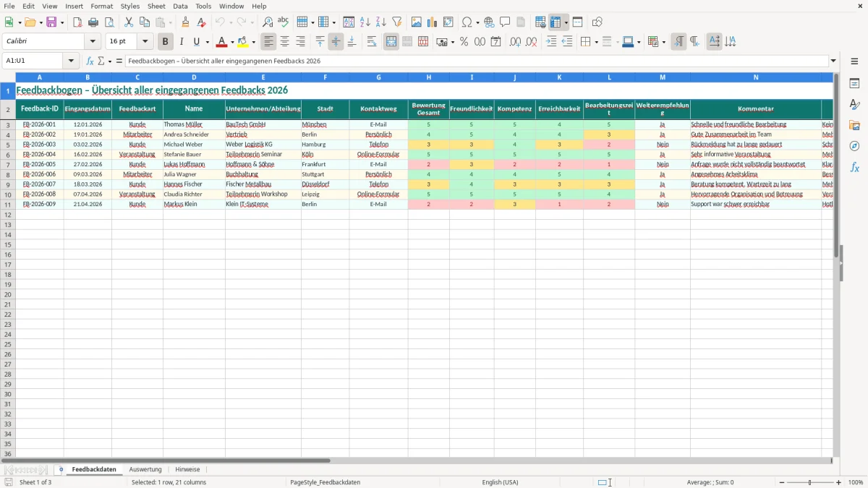Insert special character (Omega icon)
The width and height of the screenshot is (868, 488).
pyautogui.click(x=467, y=22)
